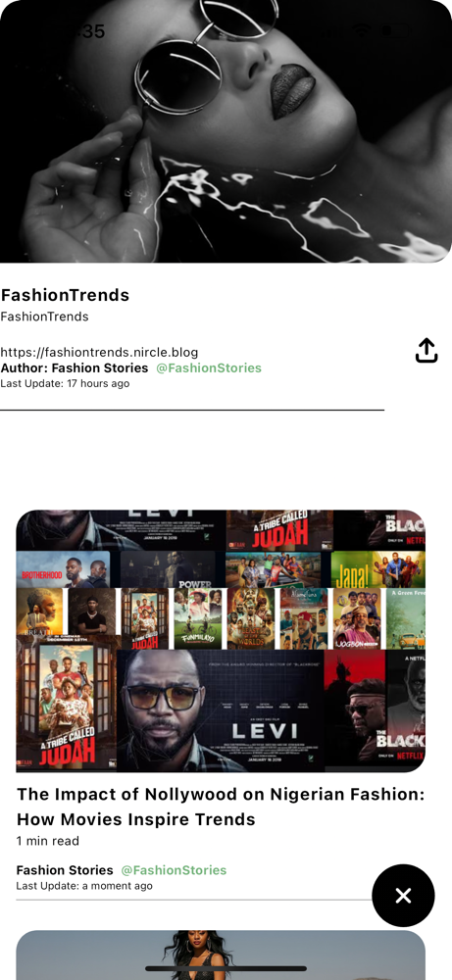Open the partially visible second article image
This screenshot has width=452, height=980.
[x=221, y=955]
